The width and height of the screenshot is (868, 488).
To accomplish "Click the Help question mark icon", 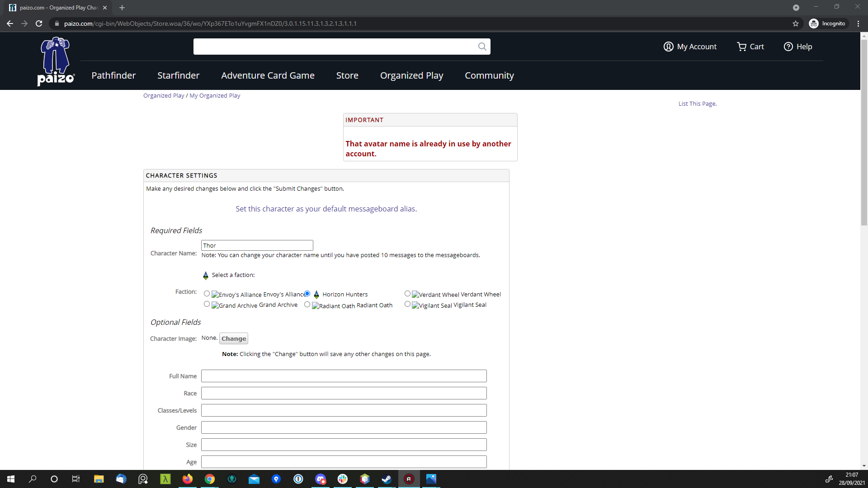I will click(788, 47).
